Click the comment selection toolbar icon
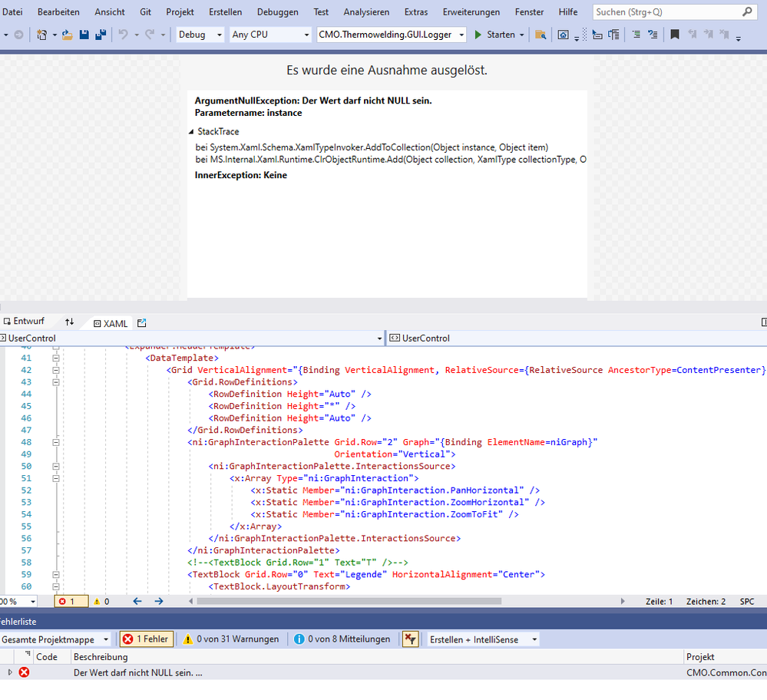Image resolution: width=767 pixels, height=700 pixels. (653, 35)
